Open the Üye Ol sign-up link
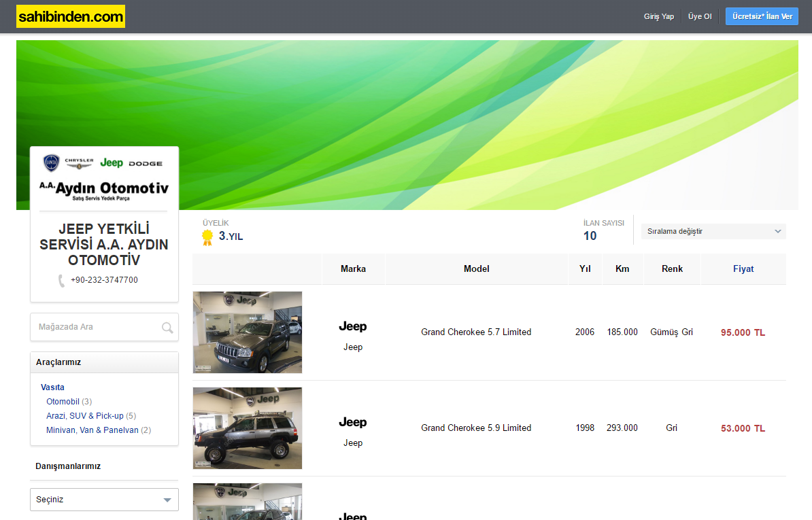Image resolution: width=812 pixels, height=520 pixels. click(700, 16)
